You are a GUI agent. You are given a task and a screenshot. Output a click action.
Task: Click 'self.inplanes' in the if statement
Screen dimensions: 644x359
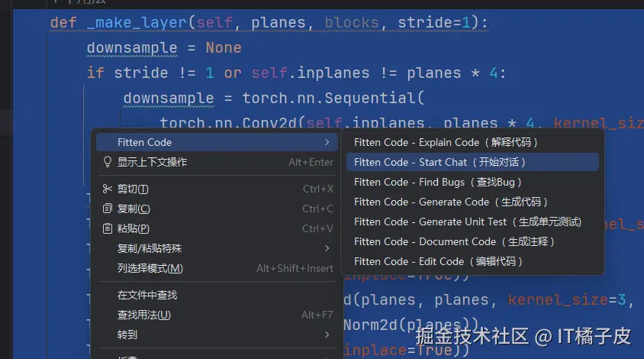[x=311, y=73]
